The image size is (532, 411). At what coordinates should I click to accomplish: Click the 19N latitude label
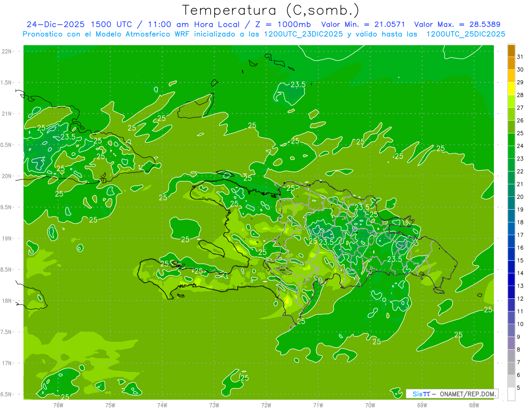pos(7,239)
